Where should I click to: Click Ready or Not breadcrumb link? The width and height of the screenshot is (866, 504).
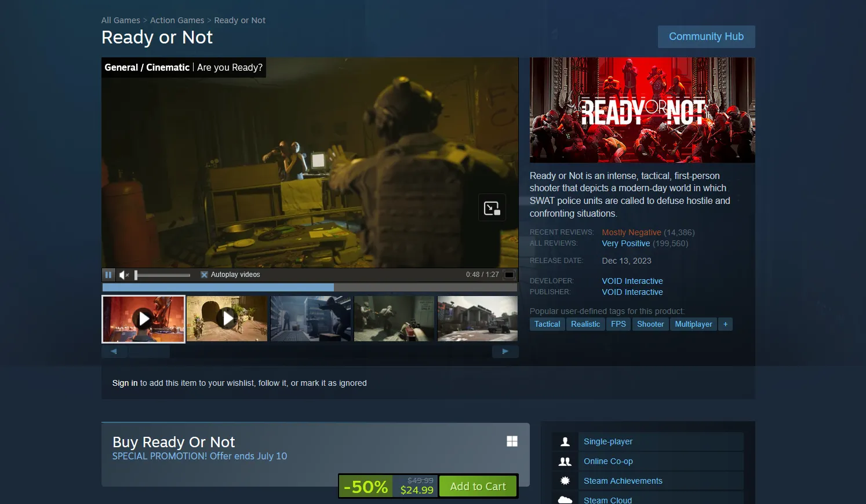(x=240, y=20)
